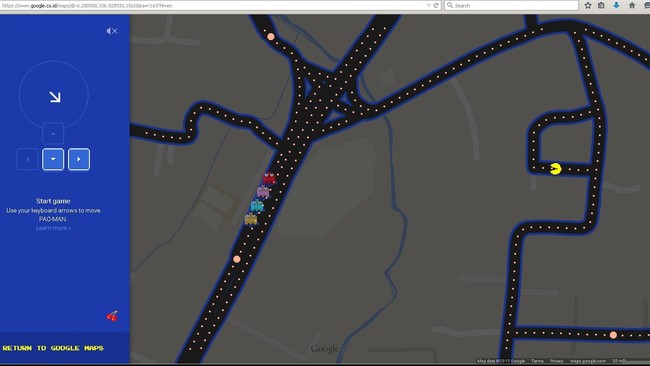The height and width of the screenshot is (366, 650).
Task: Open the Learn more link
Action: 53,228
